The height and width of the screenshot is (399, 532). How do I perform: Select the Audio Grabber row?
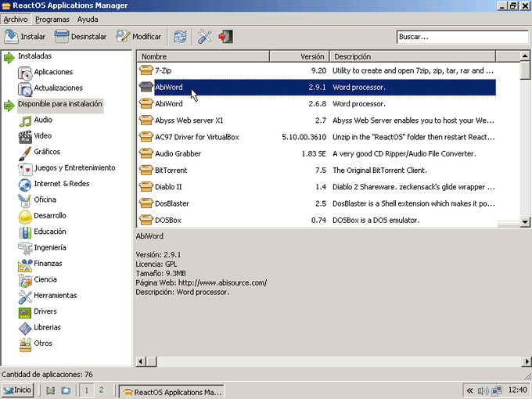pyautogui.click(x=317, y=153)
